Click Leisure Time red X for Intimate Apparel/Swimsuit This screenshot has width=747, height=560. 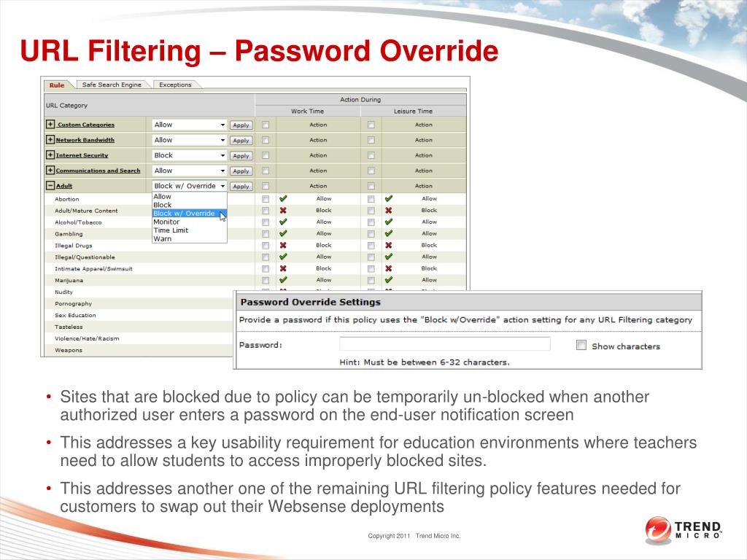pyautogui.click(x=389, y=268)
